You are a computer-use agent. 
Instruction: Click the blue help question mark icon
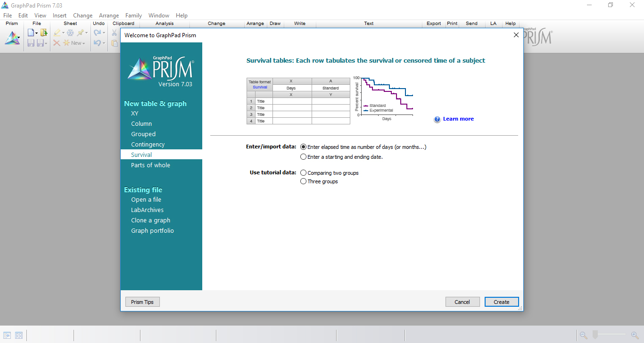pos(437,119)
